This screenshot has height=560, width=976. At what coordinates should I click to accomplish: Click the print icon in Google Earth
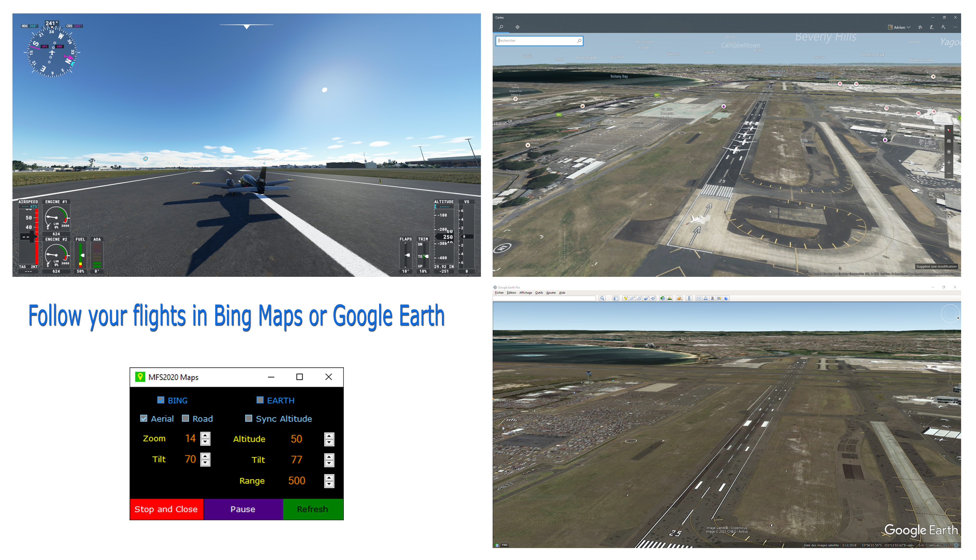tap(706, 299)
